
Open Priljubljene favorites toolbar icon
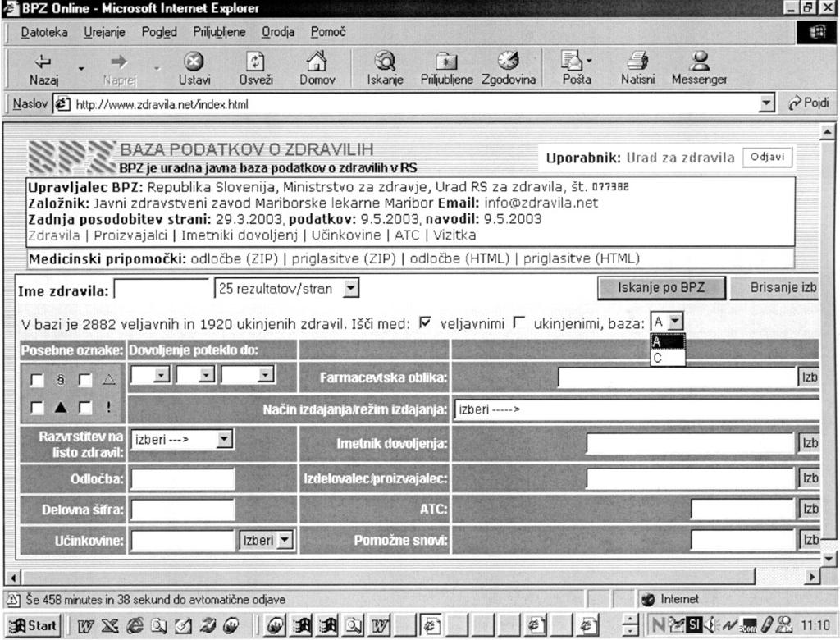tap(446, 69)
